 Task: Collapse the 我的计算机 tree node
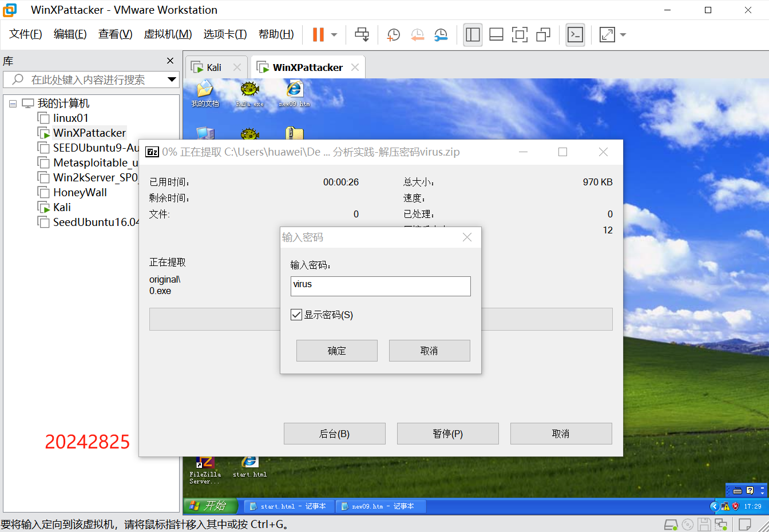13,103
